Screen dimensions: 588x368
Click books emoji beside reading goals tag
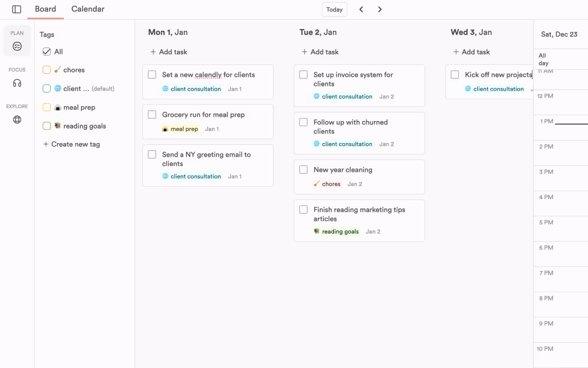coord(57,126)
